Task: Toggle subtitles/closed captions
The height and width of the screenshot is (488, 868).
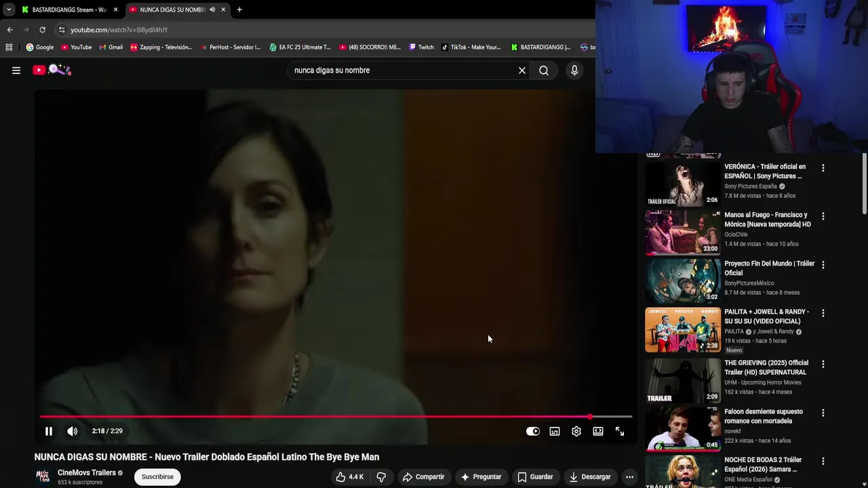Action: click(x=555, y=431)
